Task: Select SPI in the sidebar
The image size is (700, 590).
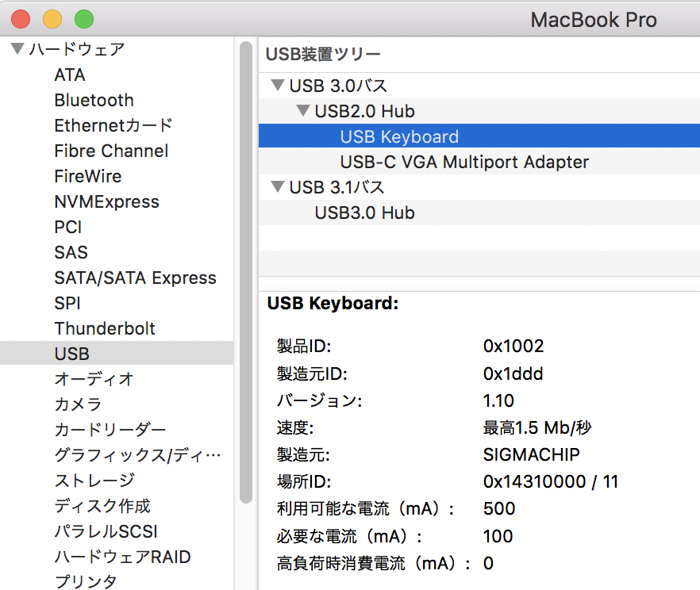Action: coord(67,303)
